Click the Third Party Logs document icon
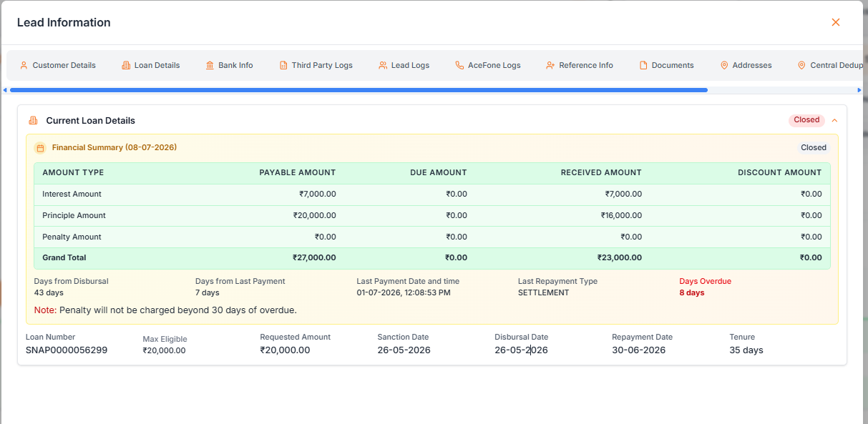The image size is (868, 424). click(x=283, y=65)
